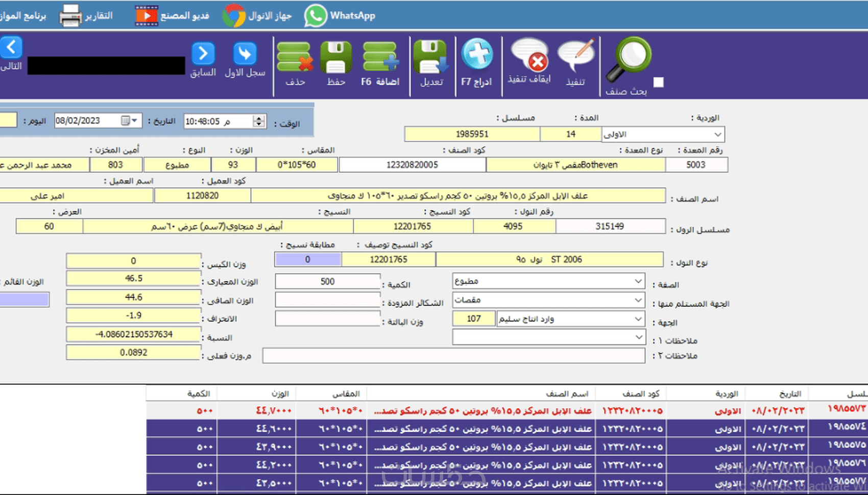Select the table row with serial ١٩٨٥٥٧٣

pos(507,410)
